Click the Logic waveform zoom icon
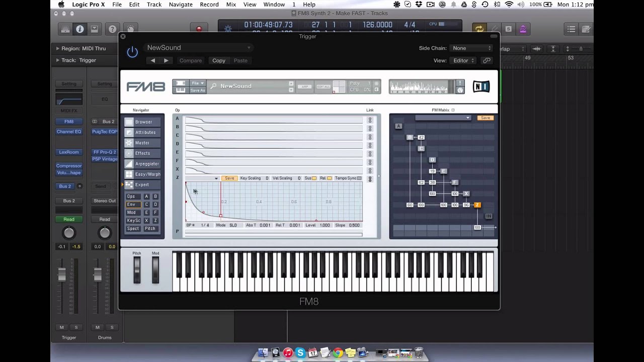This screenshot has height=362, width=644. [x=537, y=49]
